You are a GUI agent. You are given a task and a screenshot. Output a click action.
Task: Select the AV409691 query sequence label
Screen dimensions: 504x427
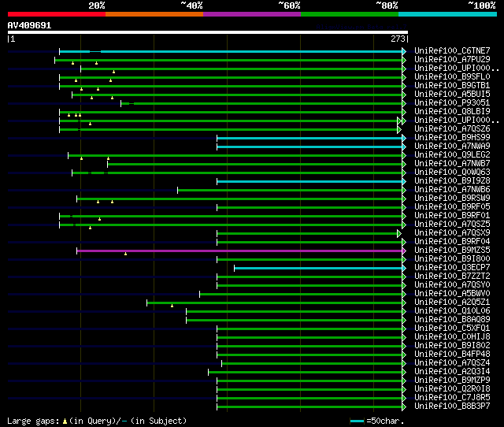(30, 25)
